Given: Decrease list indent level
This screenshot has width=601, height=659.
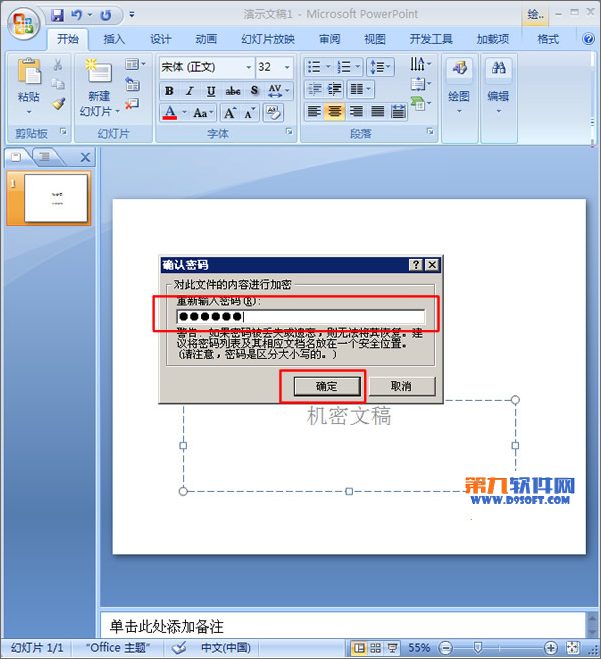Looking at the screenshot, I should [x=314, y=89].
